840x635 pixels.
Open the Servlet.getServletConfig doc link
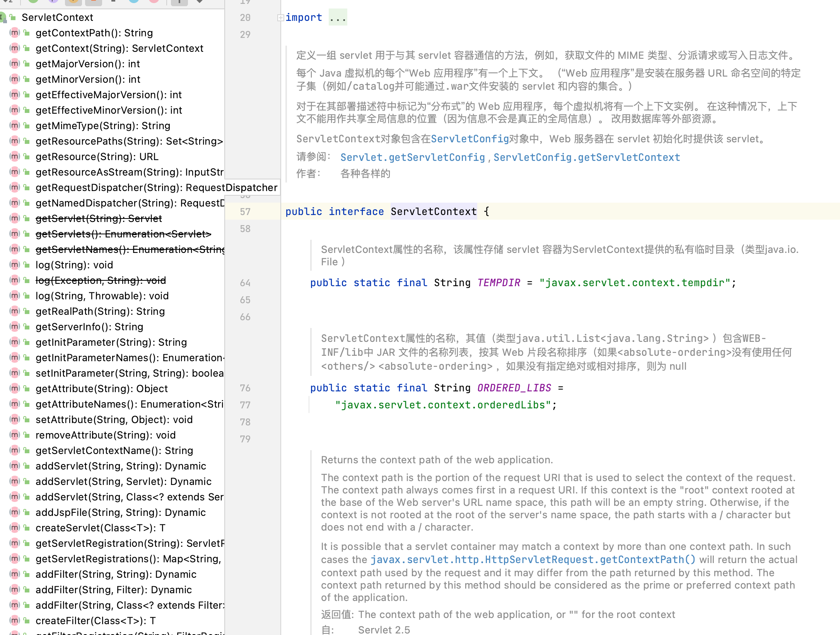(x=412, y=157)
